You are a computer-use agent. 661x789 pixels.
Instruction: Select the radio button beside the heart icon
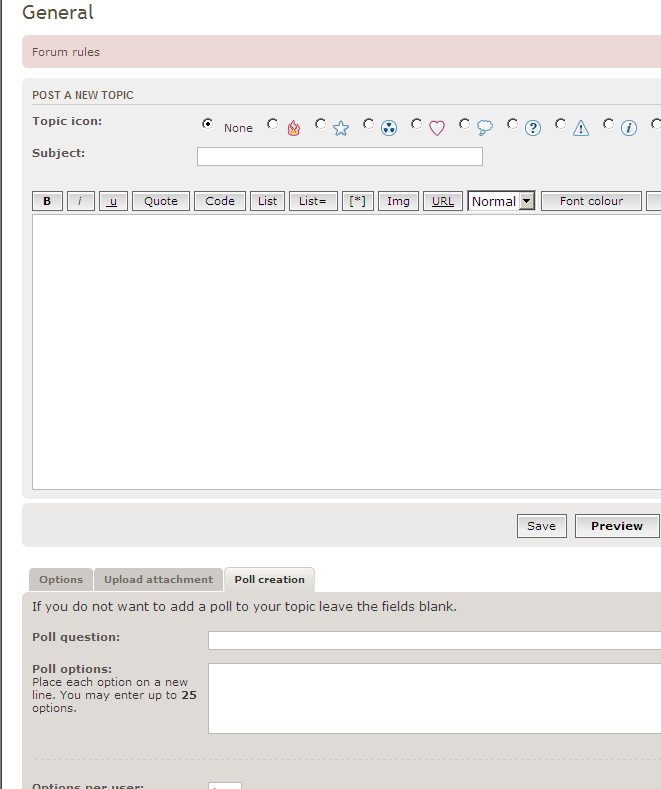point(416,124)
